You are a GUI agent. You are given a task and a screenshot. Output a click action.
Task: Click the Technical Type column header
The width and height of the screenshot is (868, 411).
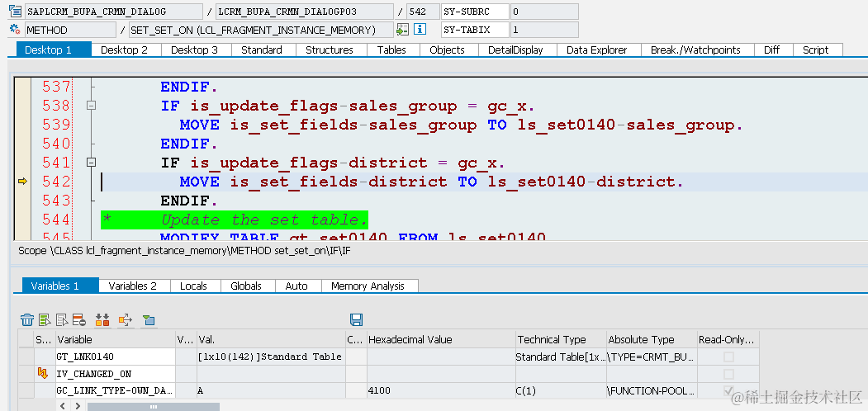(560, 339)
